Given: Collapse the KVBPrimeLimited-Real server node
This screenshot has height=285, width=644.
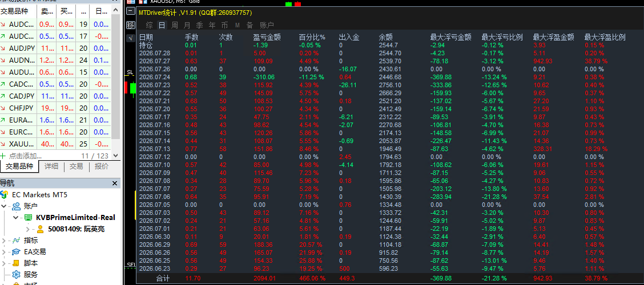Looking at the screenshot, I should tap(16, 217).
